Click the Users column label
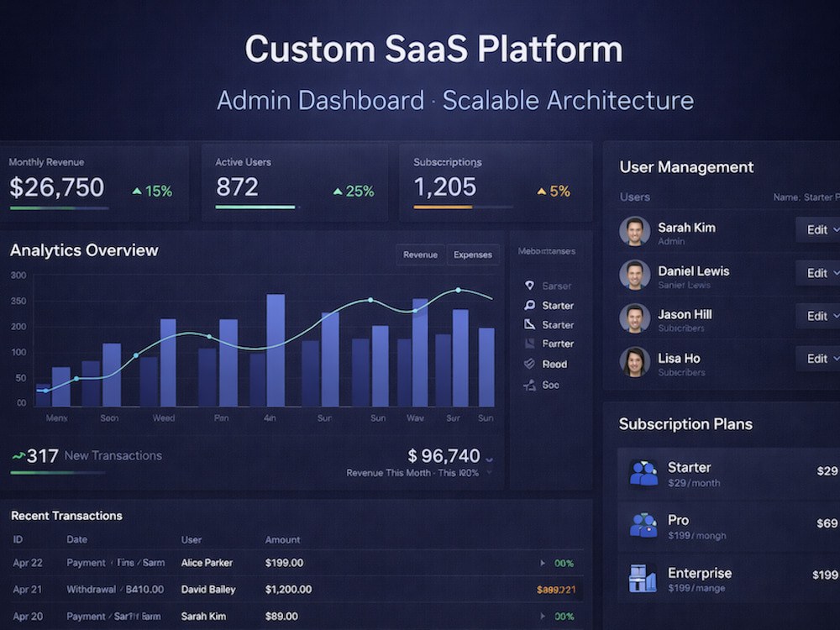Image resolution: width=840 pixels, height=630 pixels. 635,197
